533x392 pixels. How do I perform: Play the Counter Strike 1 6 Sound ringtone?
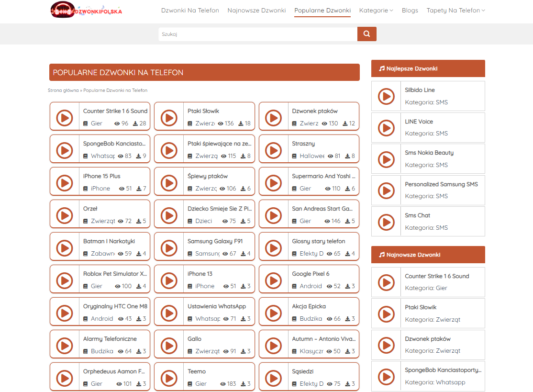64,117
